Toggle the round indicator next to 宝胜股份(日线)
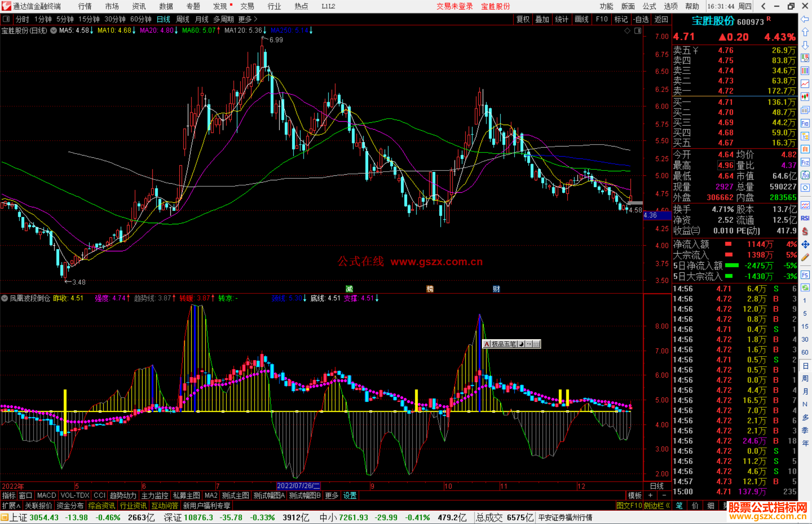The width and height of the screenshot is (812, 524). [54, 30]
